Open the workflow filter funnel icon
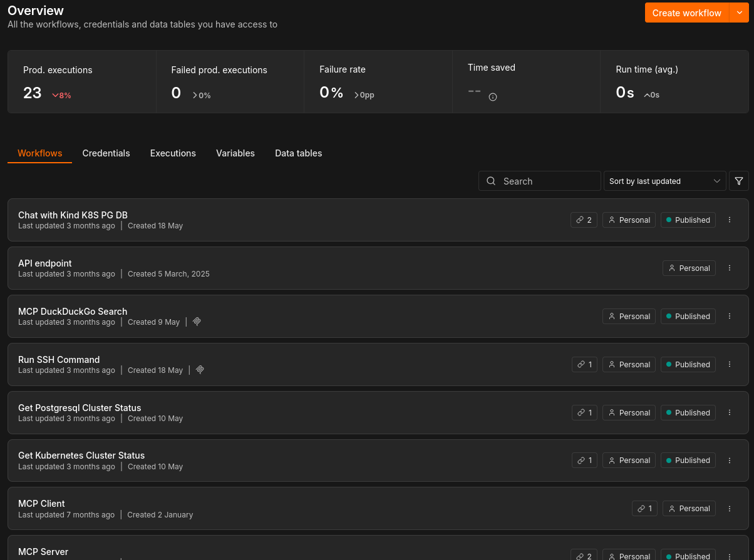The image size is (754, 560). pos(739,181)
